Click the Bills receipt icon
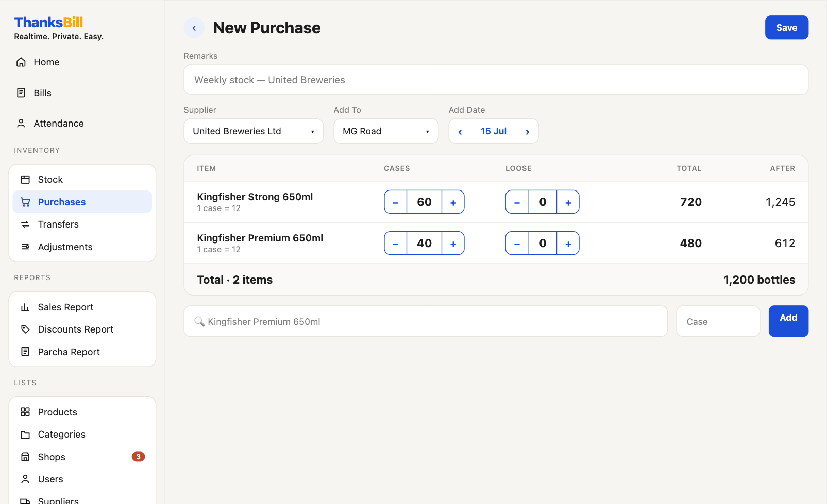The width and height of the screenshot is (827, 504). pyautogui.click(x=21, y=93)
